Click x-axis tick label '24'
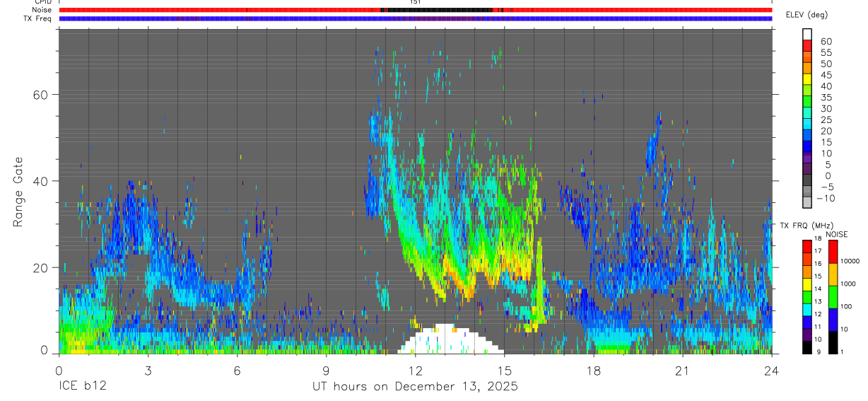Viewport: 868px width, 401px height. 772,371
